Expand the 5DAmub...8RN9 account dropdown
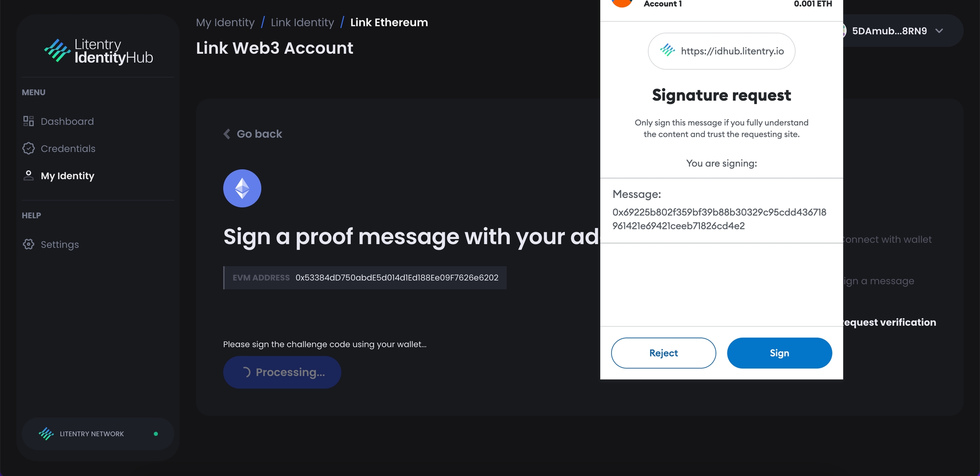 [x=939, y=31]
